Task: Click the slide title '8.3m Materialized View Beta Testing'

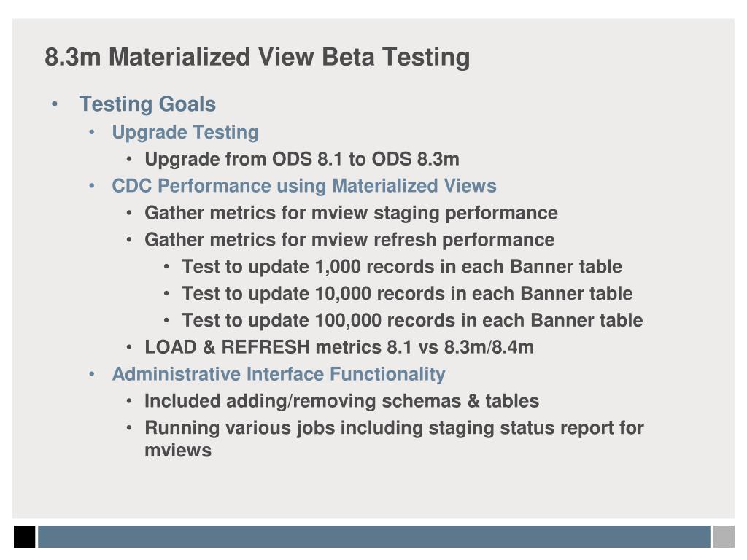Action: (x=258, y=57)
